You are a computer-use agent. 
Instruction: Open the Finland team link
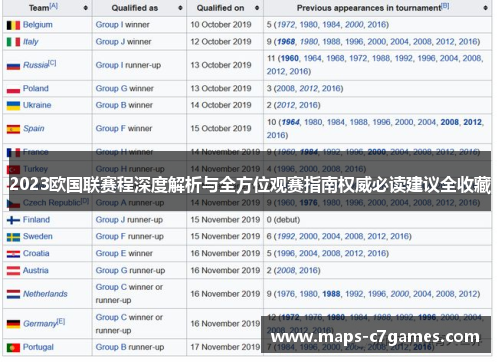36,220
